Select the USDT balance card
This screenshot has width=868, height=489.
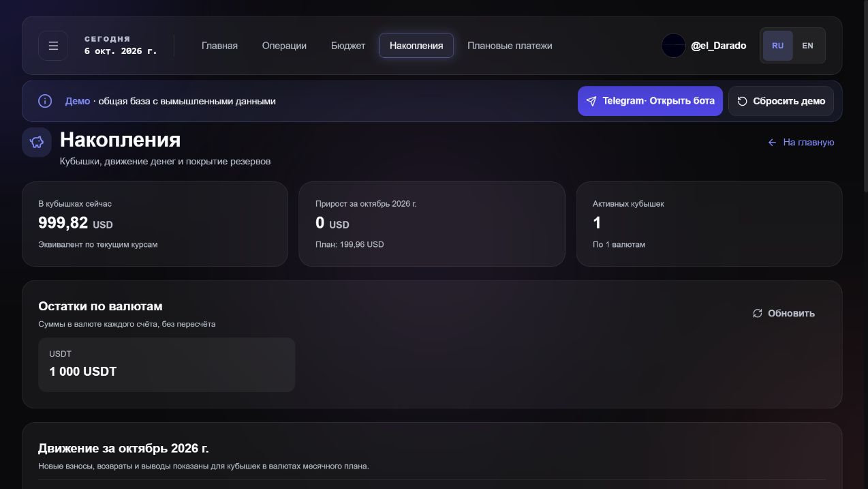tap(166, 364)
